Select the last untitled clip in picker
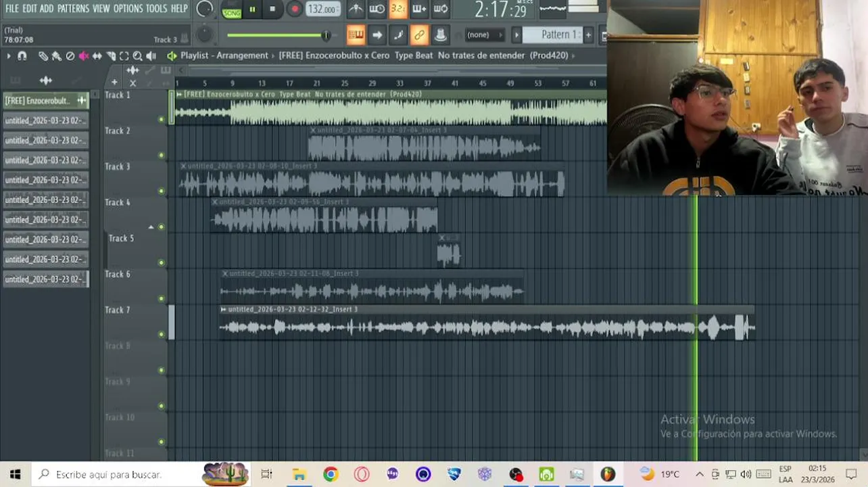This screenshot has width=868, height=487. [x=45, y=279]
